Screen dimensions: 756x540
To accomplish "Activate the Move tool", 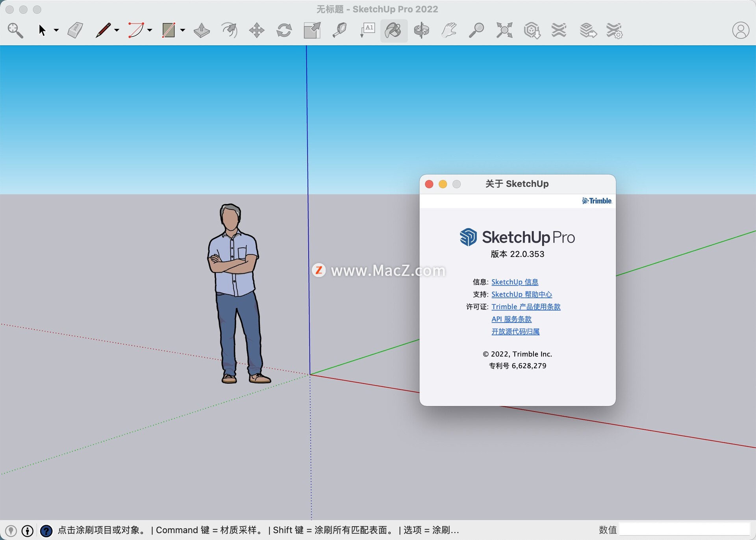I will pos(257,30).
